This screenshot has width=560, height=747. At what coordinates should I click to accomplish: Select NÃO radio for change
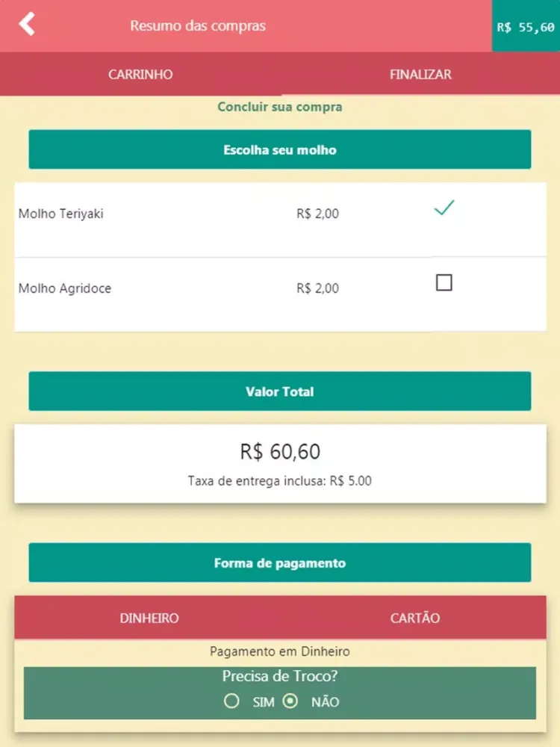coord(291,701)
